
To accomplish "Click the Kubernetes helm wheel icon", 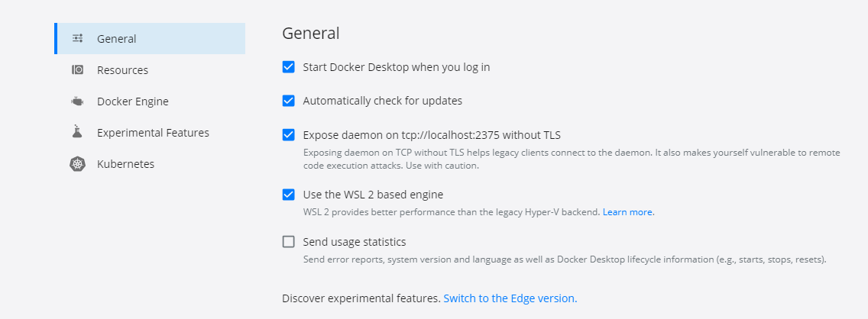I will pyautogui.click(x=77, y=164).
